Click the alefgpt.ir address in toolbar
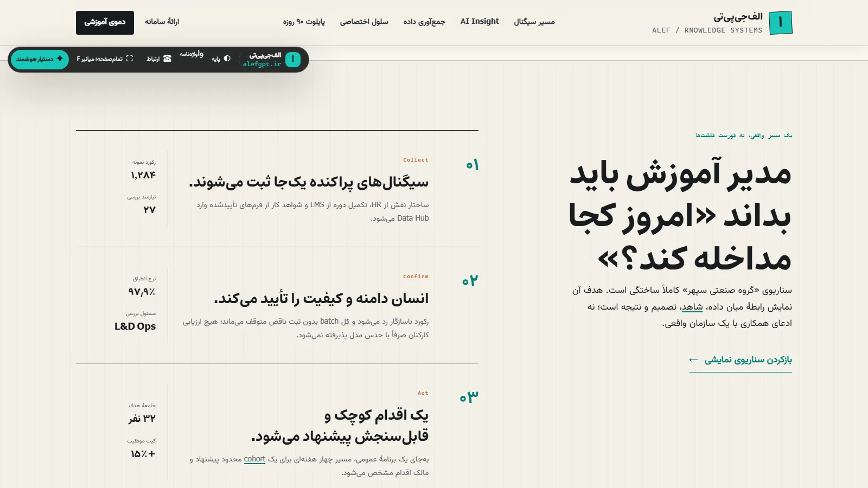 tap(262, 64)
